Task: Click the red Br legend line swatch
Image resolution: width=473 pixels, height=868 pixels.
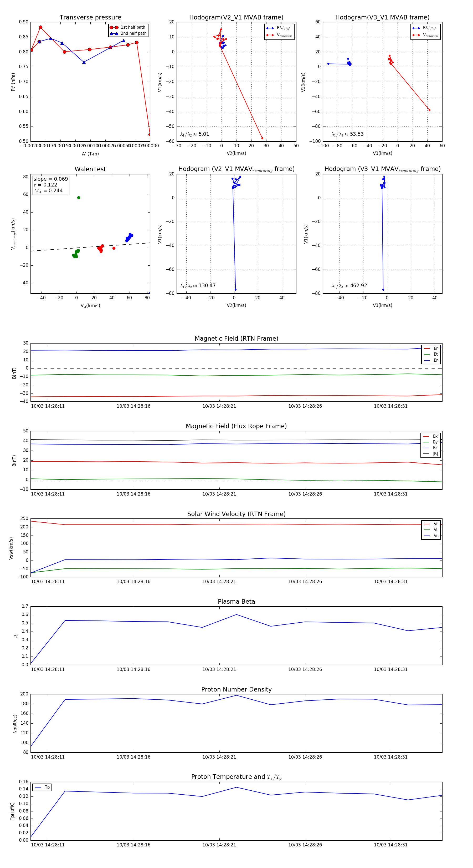Action: 426,349
